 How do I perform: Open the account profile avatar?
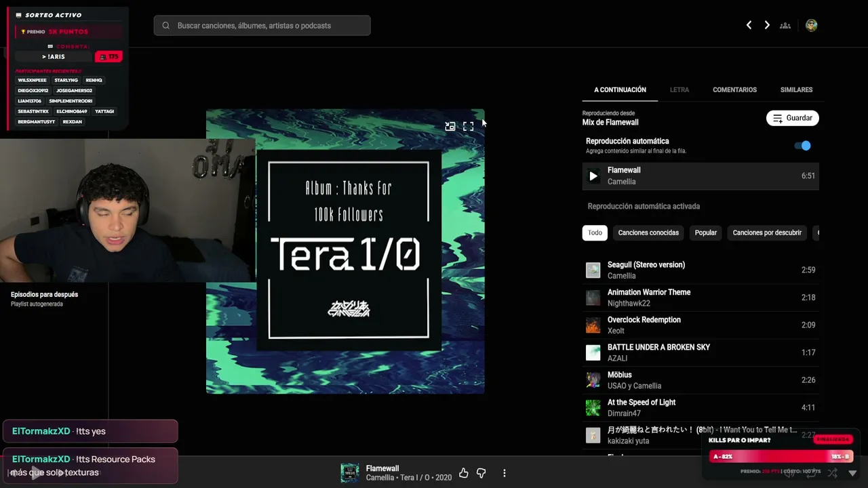point(811,25)
